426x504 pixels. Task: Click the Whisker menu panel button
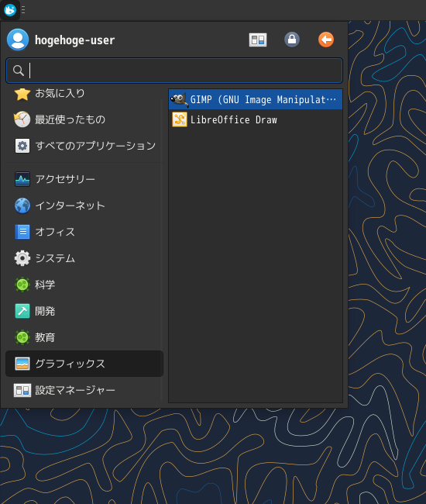coord(10,10)
